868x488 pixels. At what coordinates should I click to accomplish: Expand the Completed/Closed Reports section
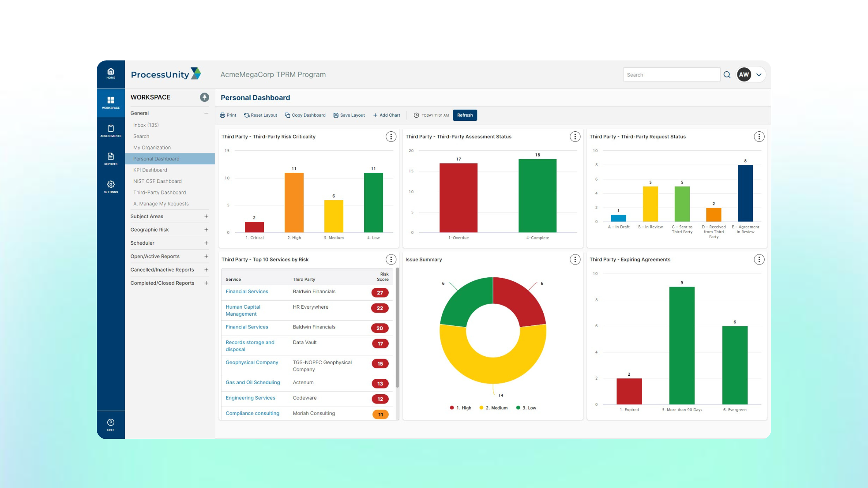(206, 283)
